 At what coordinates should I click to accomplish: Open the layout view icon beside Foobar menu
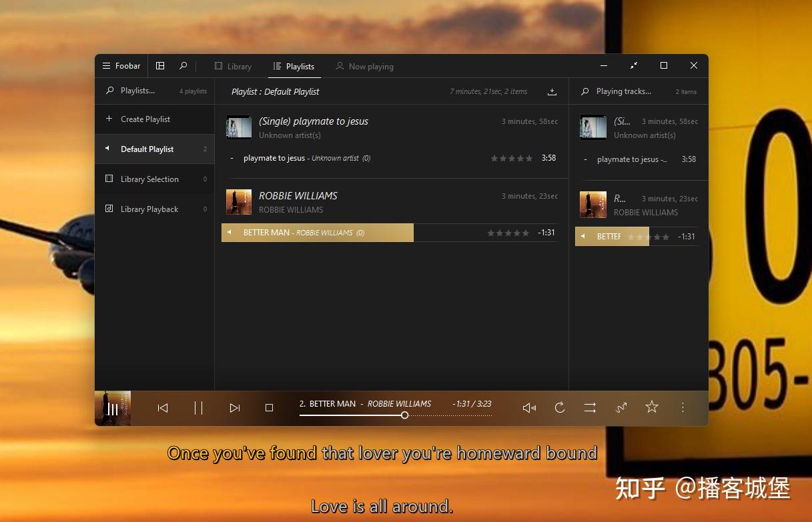(160, 65)
